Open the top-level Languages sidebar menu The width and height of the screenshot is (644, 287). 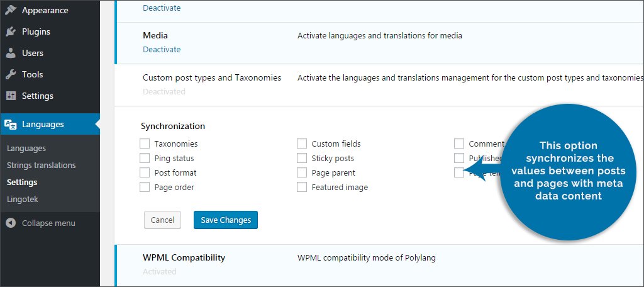click(x=50, y=124)
